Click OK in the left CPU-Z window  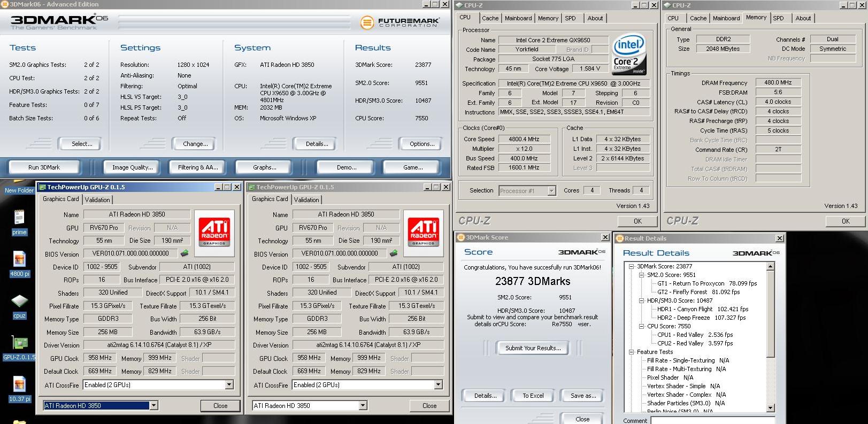[x=637, y=221]
